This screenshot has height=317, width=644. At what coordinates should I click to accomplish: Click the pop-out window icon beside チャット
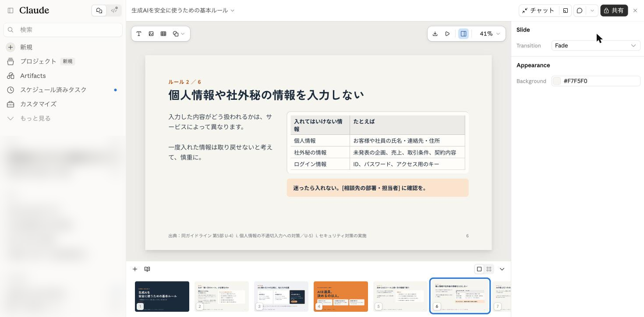point(566,11)
